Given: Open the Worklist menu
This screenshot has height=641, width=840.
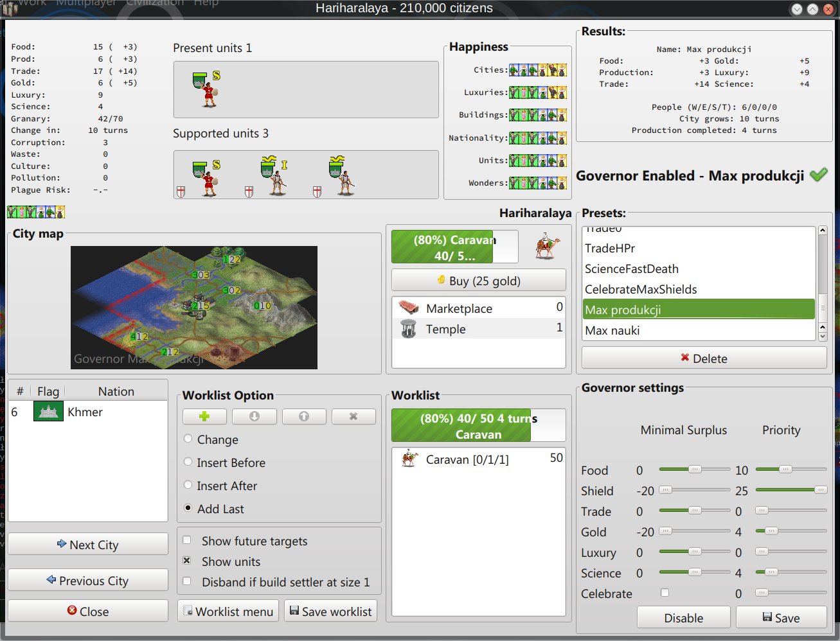Looking at the screenshot, I should pyautogui.click(x=228, y=611).
